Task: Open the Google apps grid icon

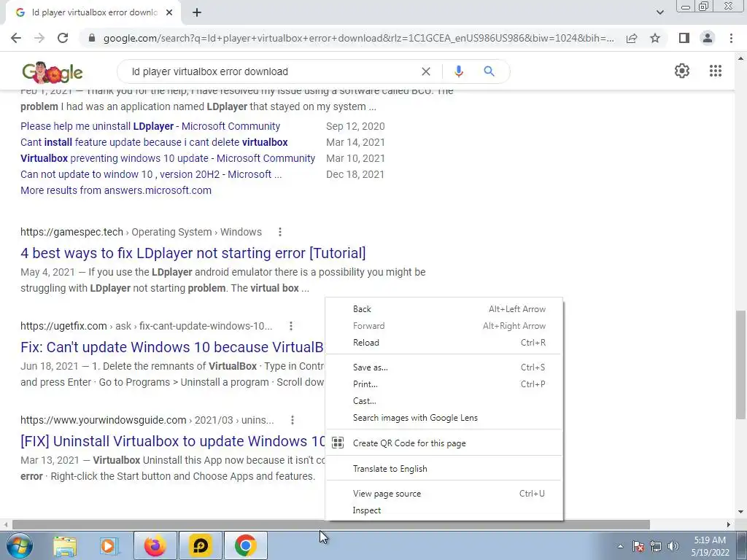Action: click(715, 71)
